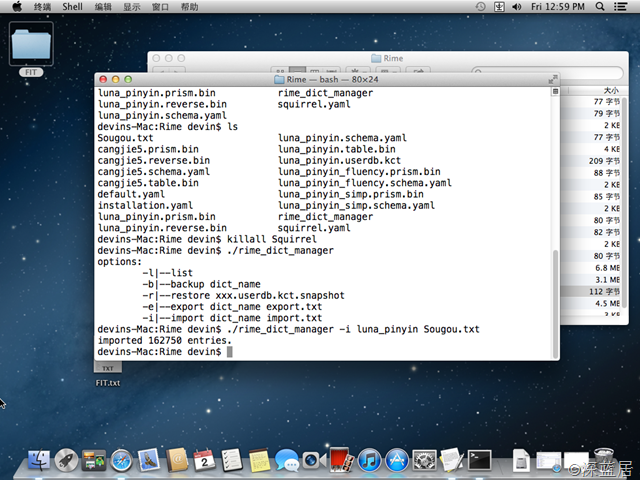Open the Shell menu
Viewport: 640px width, 480px height.
pyautogui.click(x=72, y=6)
